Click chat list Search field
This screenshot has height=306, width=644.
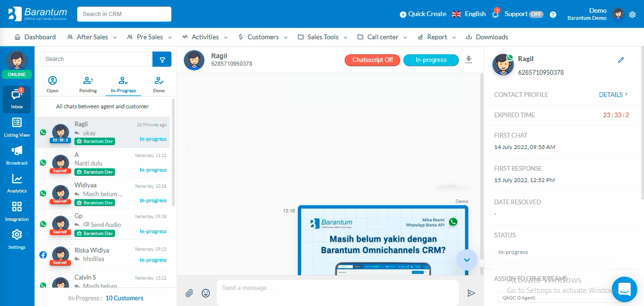click(x=96, y=59)
